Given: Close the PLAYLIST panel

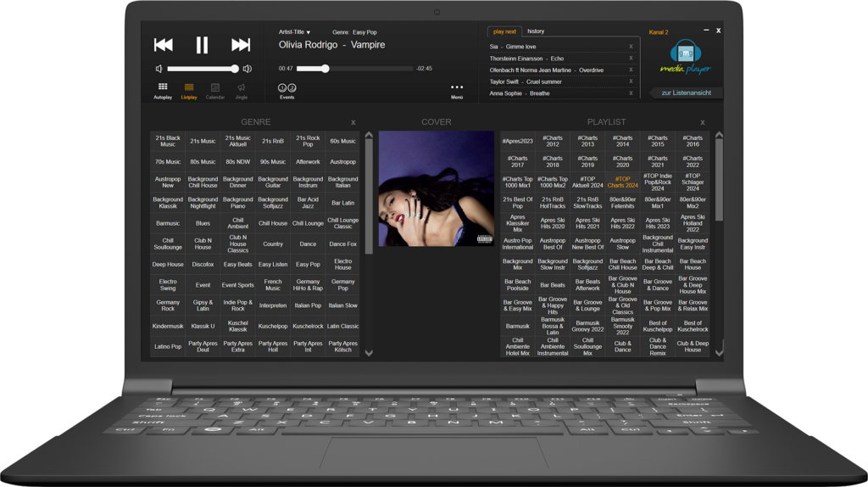Looking at the screenshot, I should 703,122.
